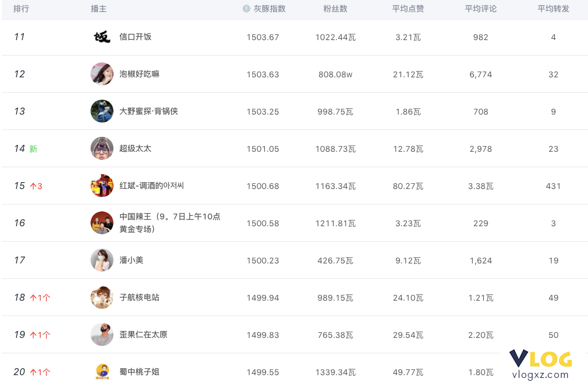The image size is (588, 390).
Task: Click the green 新 badge at rank 14
Action: pos(33,149)
